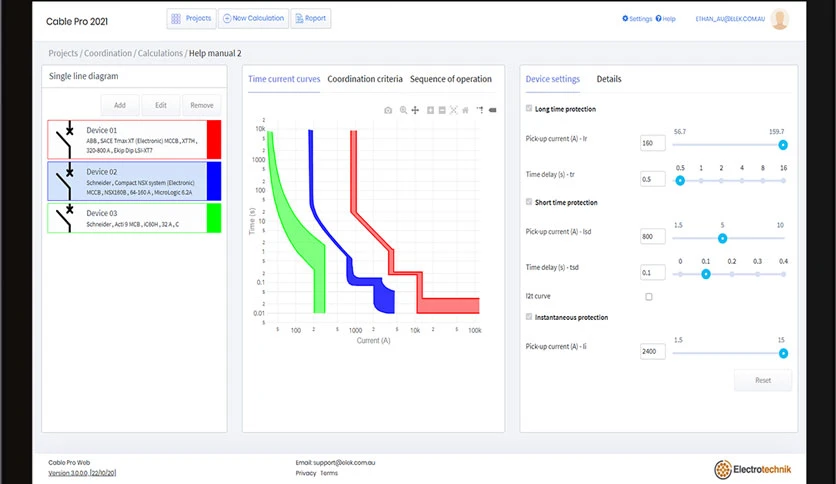Viewport: 836px width, 484px height.
Task: Click the ETHAN_AU@ELEK.COM.AU account name
Action: pyautogui.click(x=730, y=19)
